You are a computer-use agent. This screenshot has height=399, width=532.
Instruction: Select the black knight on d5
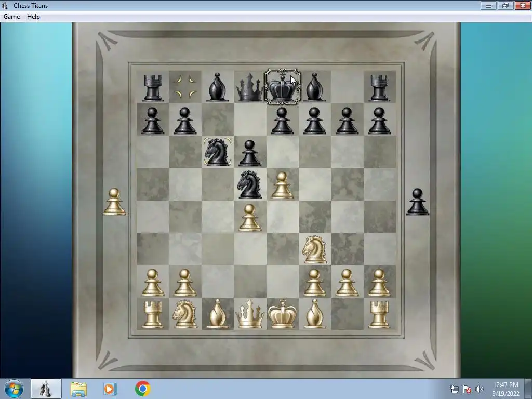(250, 184)
